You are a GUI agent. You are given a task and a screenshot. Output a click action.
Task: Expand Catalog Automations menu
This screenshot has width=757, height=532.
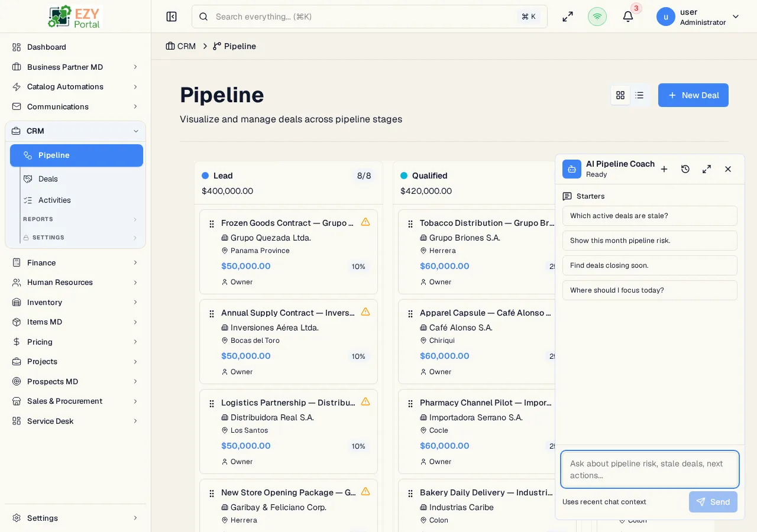pyautogui.click(x=75, y=87)
